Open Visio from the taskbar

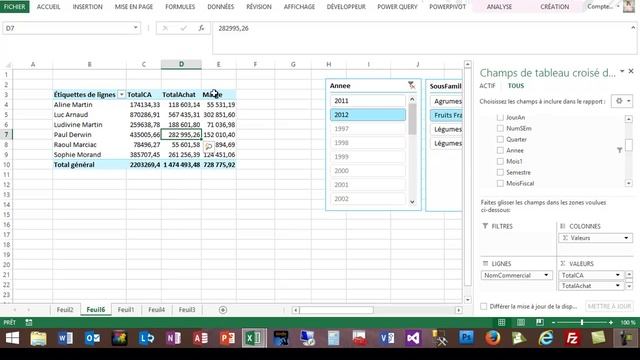tap(387, 338)
